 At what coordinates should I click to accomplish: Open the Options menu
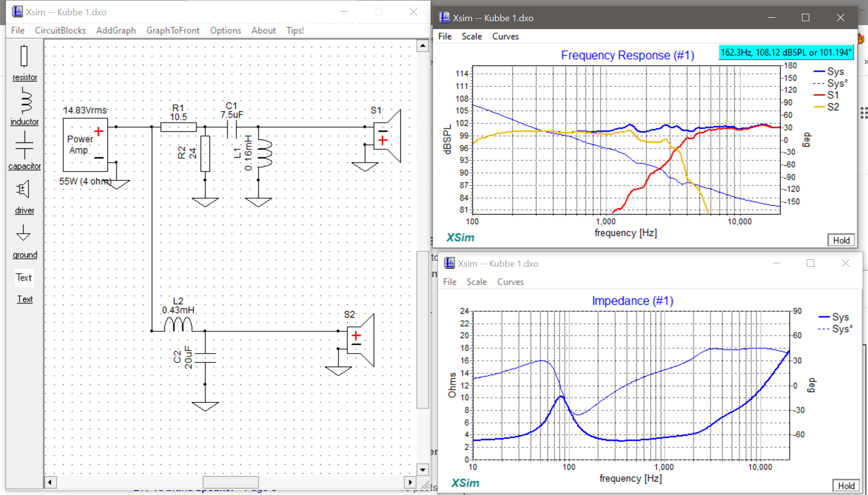coord(225,31)
